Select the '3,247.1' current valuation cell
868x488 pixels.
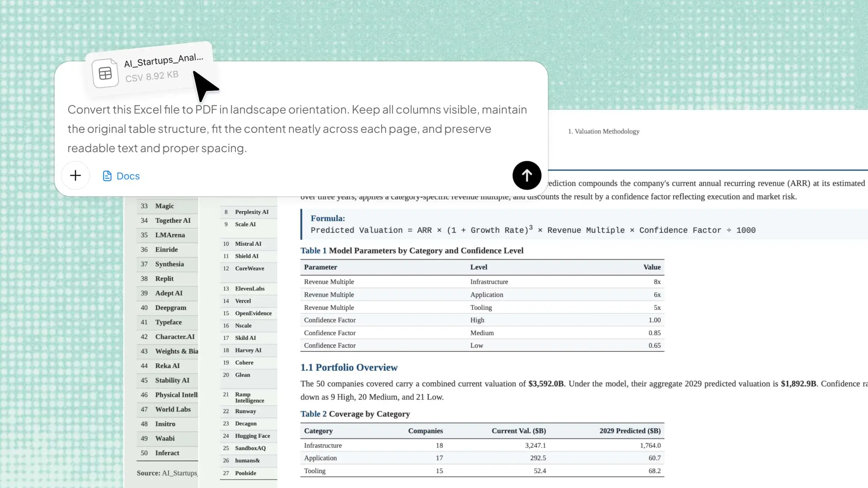click(535, 446)
